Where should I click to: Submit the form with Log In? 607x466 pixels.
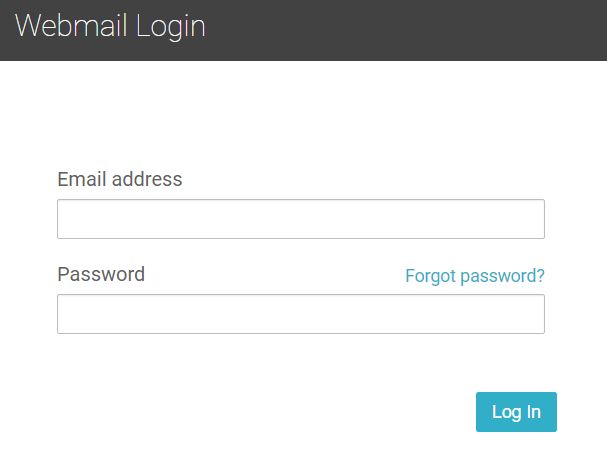click(x=516, y=412)
